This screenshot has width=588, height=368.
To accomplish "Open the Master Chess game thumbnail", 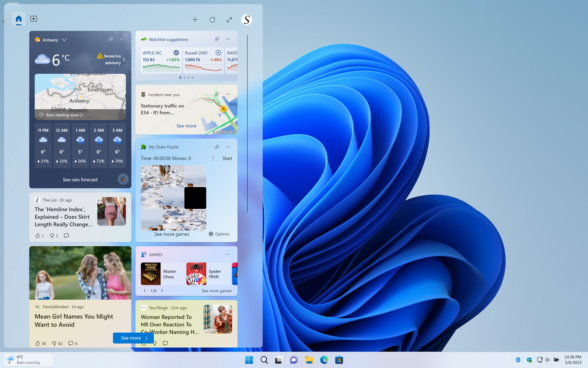I will point(150,274).
